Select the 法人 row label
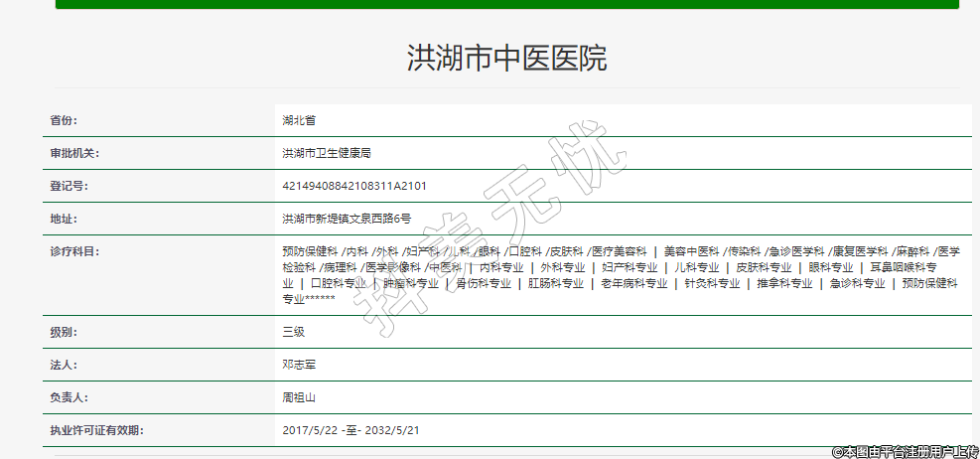 pos(64,365)
